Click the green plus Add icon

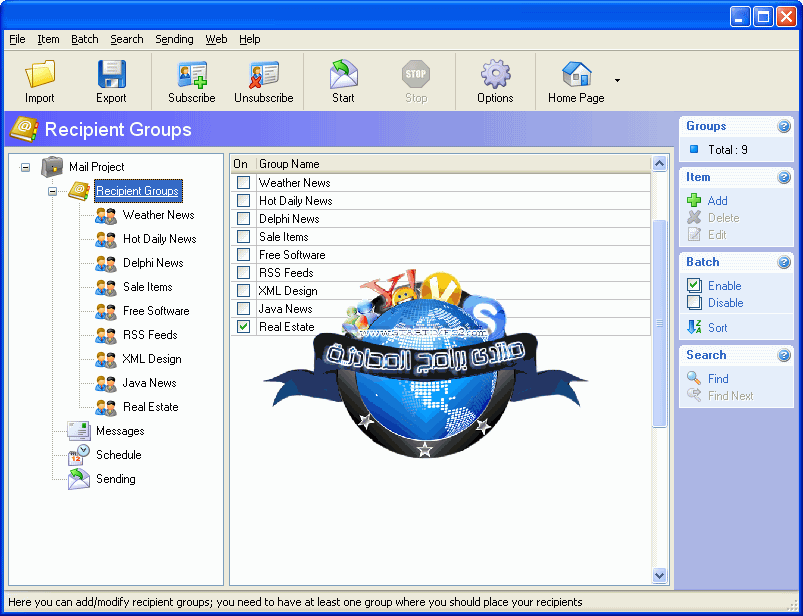(694, 200)
